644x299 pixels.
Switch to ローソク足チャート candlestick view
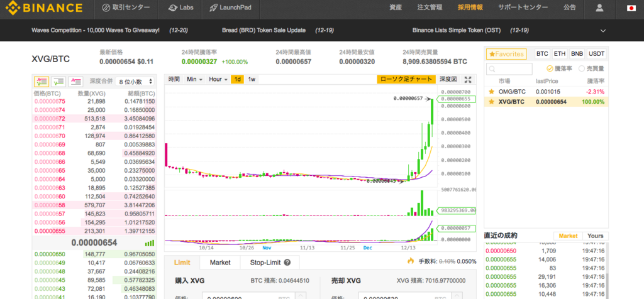pyautogui.click(x=406, y=79)
